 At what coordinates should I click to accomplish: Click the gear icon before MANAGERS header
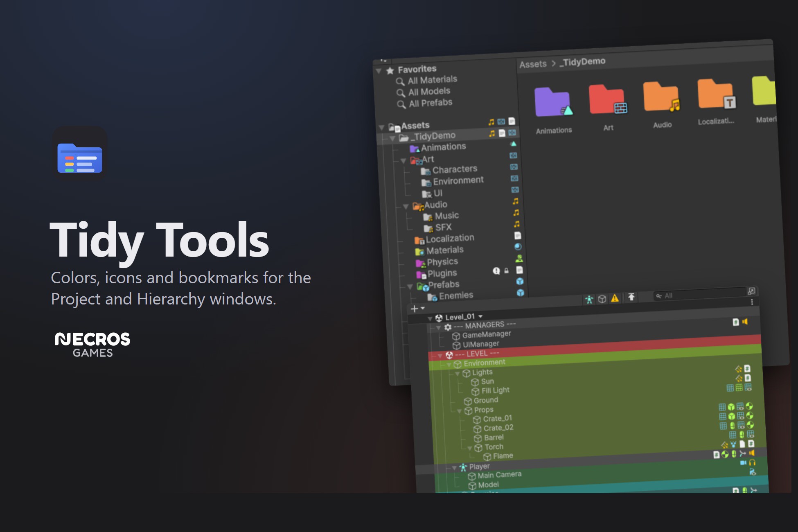448,327
